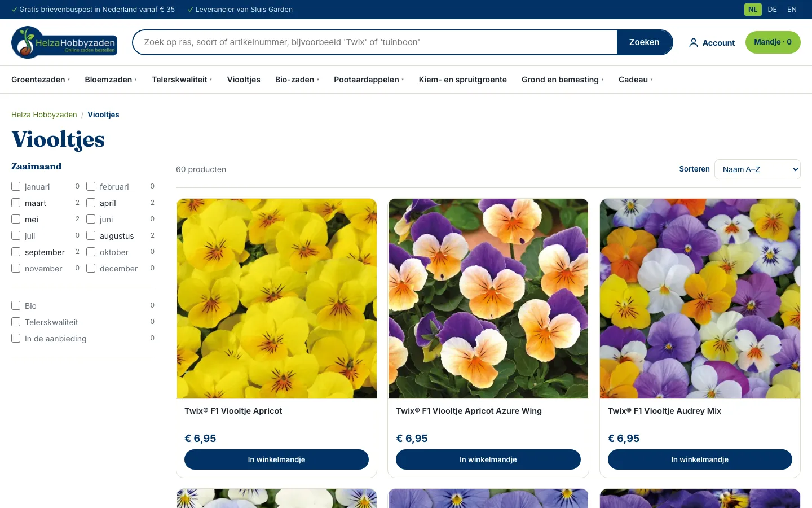This screenshot has height=508, width=812.
Task: Select the september checkbox
Action: tap(16, 252)
